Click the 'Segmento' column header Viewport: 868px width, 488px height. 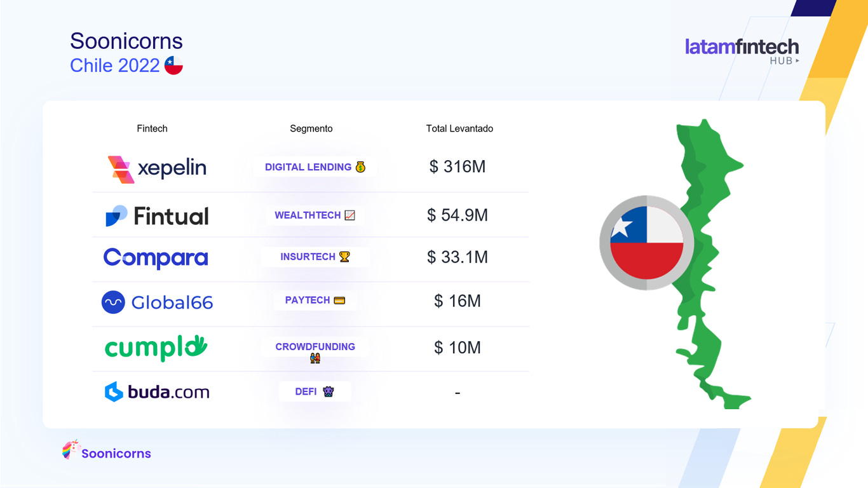click(x=311, y=128)
